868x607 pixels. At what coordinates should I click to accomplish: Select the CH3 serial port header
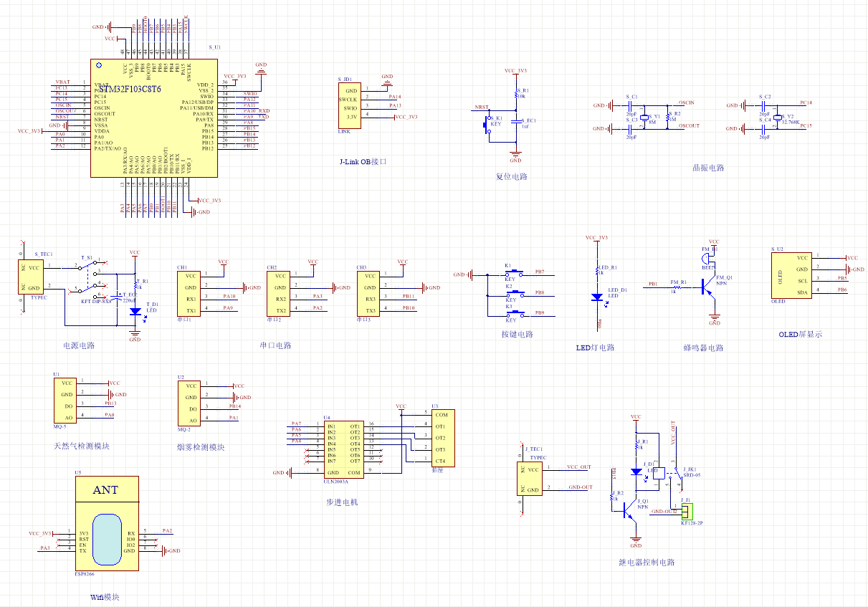368,293
